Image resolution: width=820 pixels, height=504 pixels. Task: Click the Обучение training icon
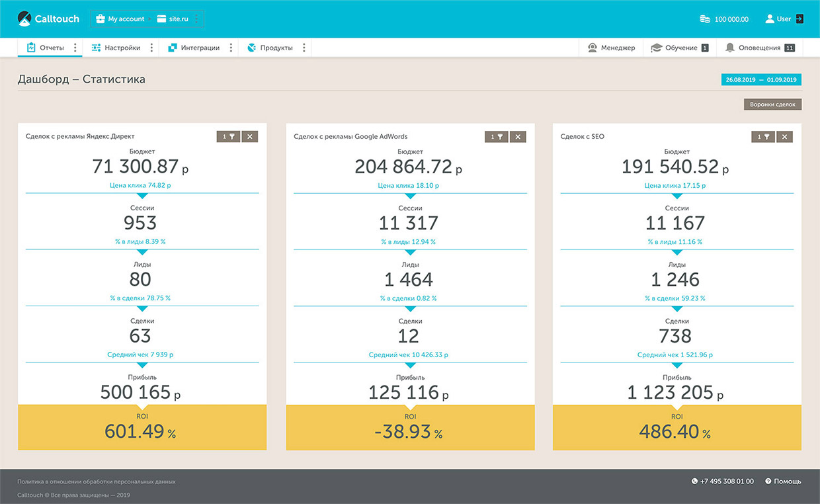click(657, 47)
